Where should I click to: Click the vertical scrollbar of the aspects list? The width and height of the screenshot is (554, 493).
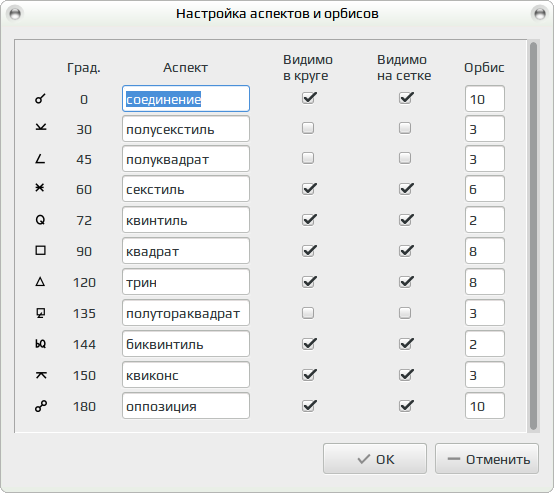click(x=534, y=236)
